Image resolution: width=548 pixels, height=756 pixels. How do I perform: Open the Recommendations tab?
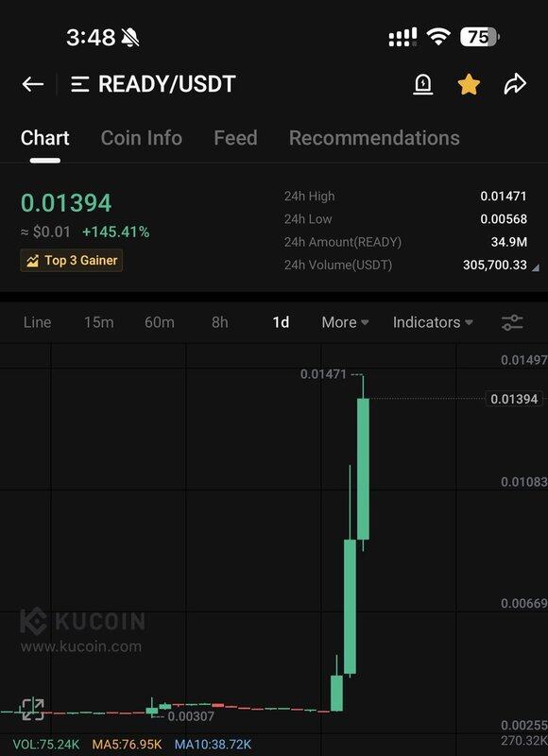(374, 138)
